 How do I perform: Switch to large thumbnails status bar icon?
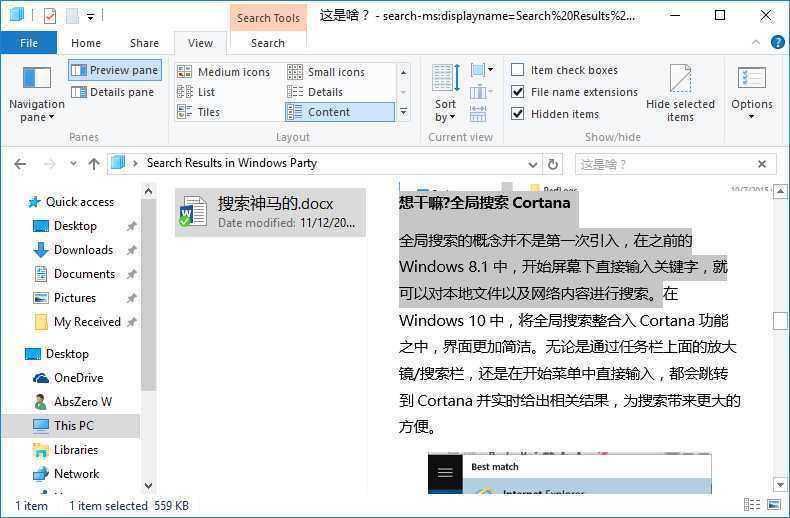tap(774, 504)
